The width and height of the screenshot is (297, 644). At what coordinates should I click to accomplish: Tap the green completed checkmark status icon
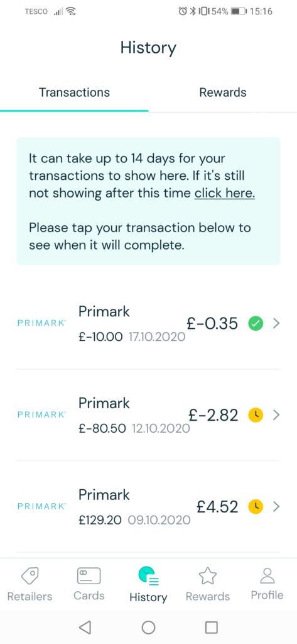tap(256, 324)
